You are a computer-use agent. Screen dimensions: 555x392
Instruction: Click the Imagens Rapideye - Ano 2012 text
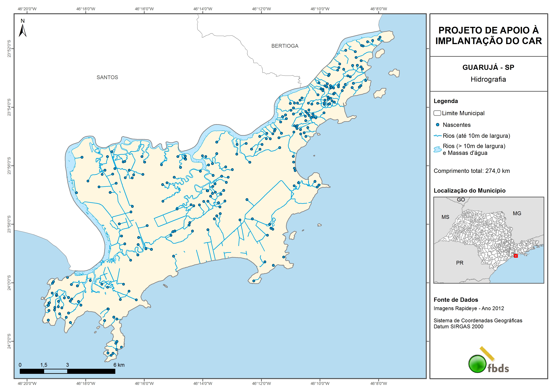pyautogui.click(x=469, y=308)
